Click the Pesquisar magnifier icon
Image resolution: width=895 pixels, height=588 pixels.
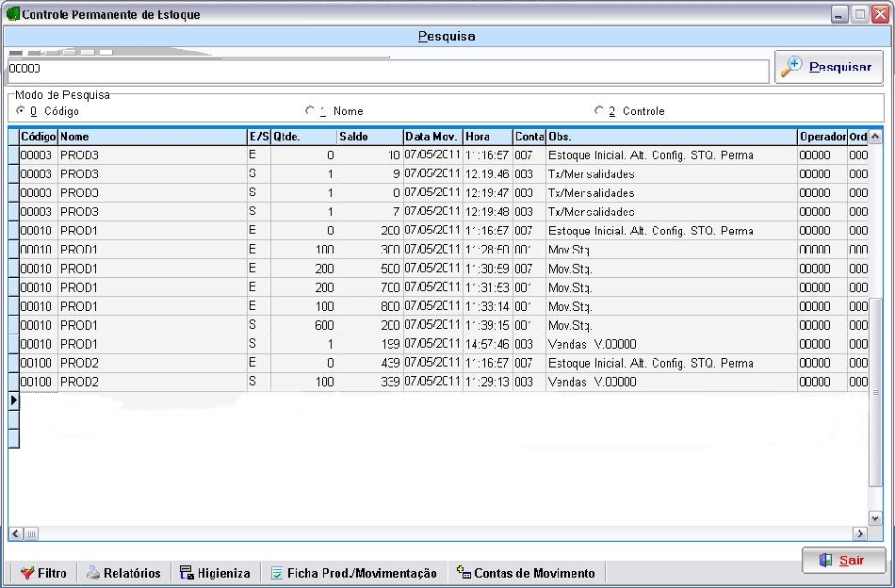coord(791,67)
